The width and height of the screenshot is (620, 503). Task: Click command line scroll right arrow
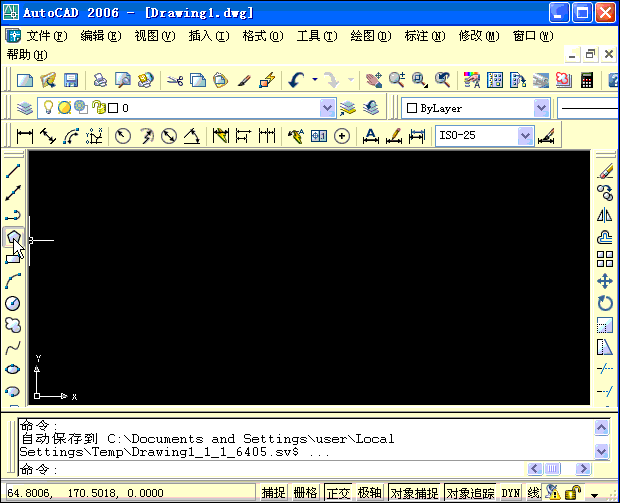pyautogui.click(x=583, y=469)
